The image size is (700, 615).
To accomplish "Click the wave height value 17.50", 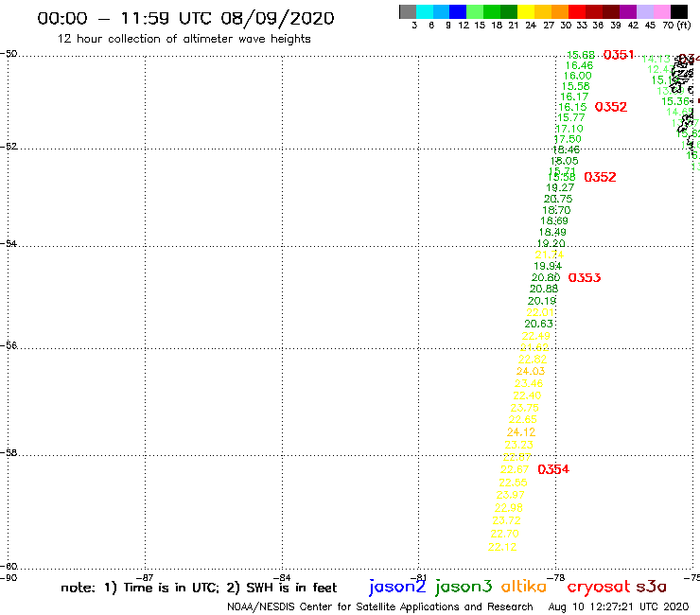I will coord(568,139).
